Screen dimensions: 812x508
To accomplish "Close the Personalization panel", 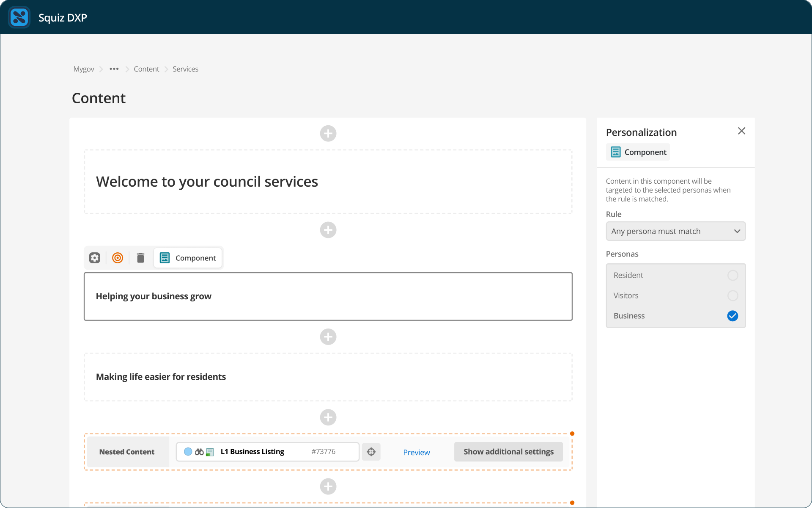I will [x=741, y=131].
